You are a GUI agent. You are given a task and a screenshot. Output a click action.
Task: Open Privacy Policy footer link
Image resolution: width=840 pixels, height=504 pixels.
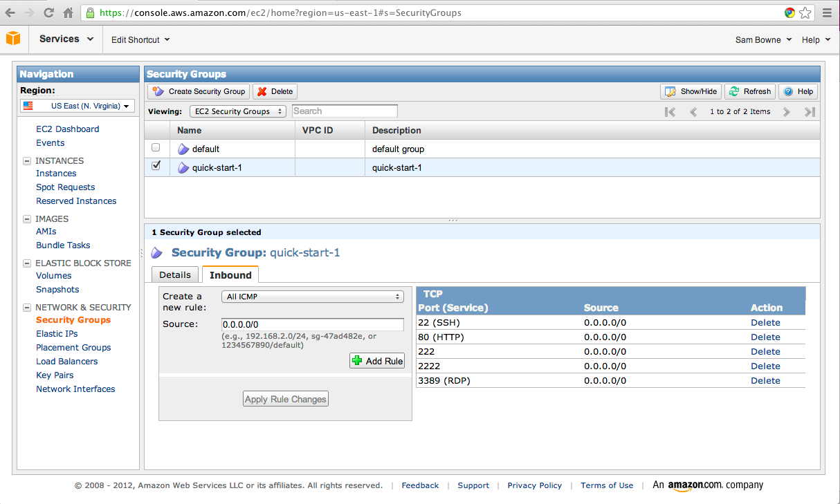pos(535,485)
